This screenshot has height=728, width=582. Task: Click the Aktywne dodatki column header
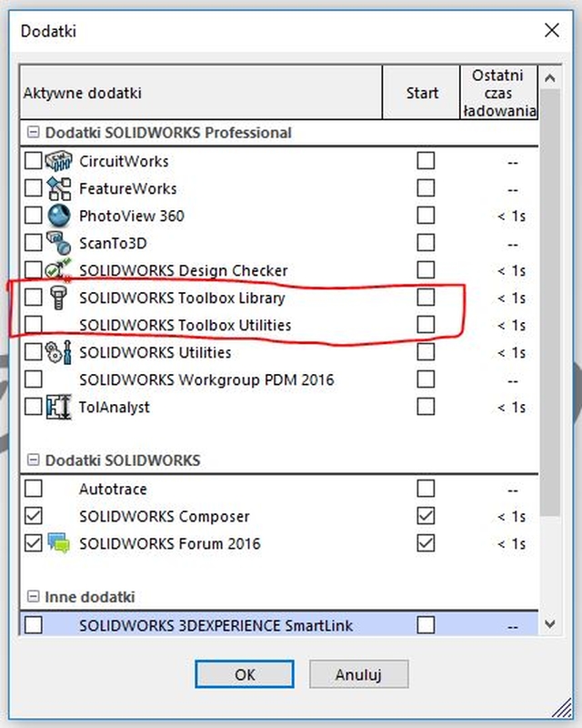(x=201, y=93)
